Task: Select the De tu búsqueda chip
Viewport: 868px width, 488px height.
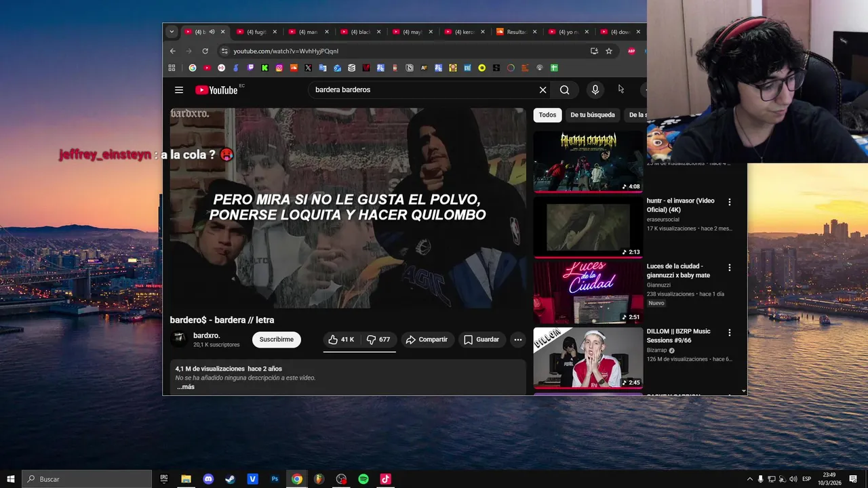Action: point(593,115)
